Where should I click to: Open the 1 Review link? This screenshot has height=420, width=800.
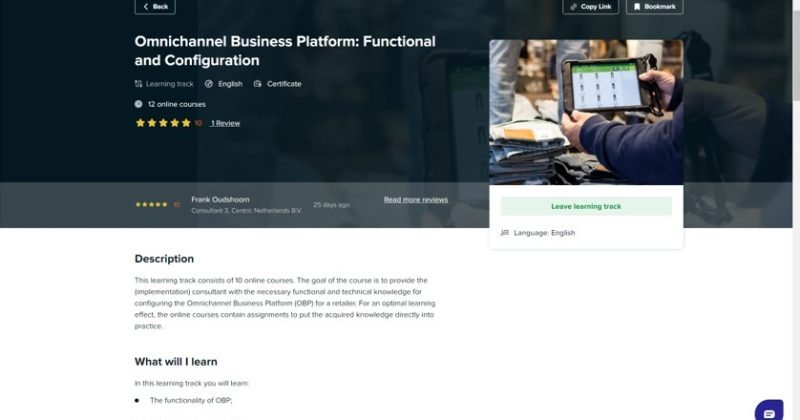(x=225, y=123)
